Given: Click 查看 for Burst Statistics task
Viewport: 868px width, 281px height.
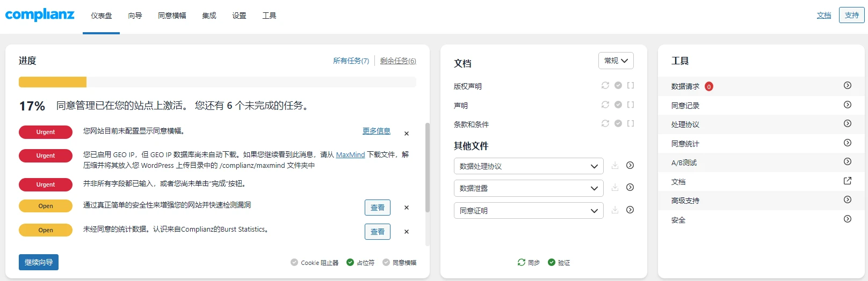Looking at the screenshot, I should click(378, 232).
